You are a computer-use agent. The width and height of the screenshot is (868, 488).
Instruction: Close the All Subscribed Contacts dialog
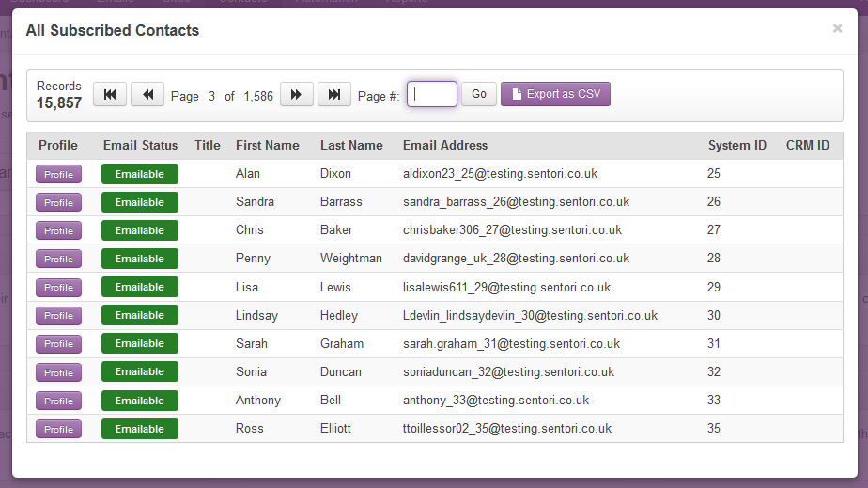point(838,28)
